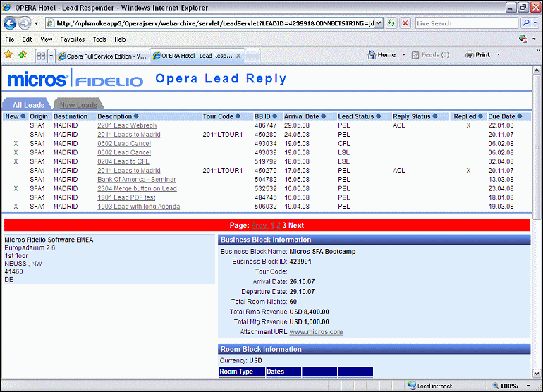
Task: Open the address bar URL dropdown
Action: coord(379,23)
